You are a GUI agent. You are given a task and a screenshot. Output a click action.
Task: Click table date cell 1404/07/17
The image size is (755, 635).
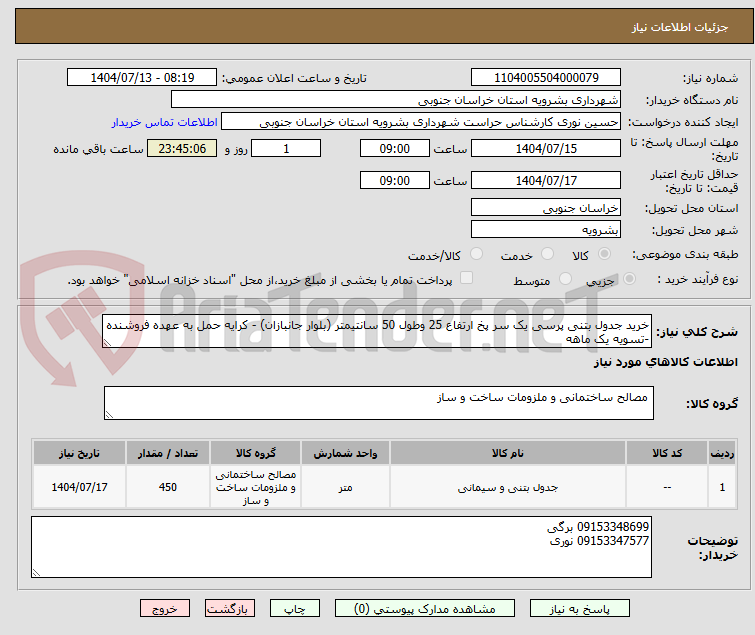click(79, 487)
